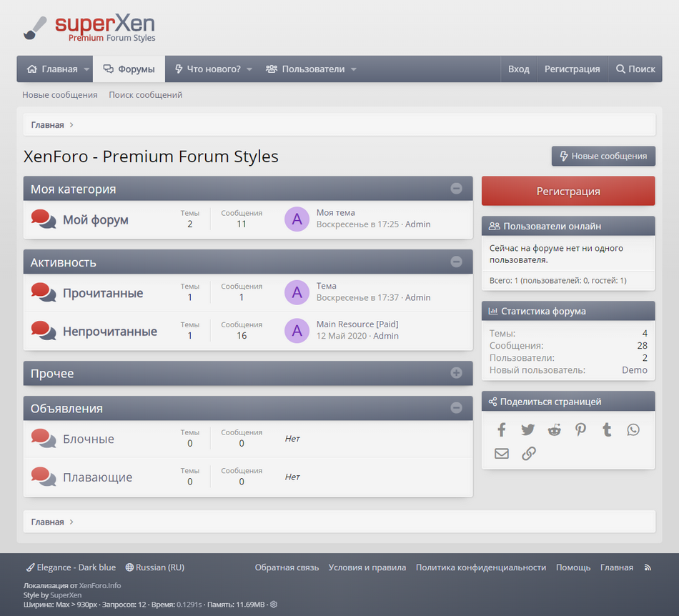Open the Пользователи dropdown arrow
Viewport: 679px width, 616px height.
coord(354,69)
